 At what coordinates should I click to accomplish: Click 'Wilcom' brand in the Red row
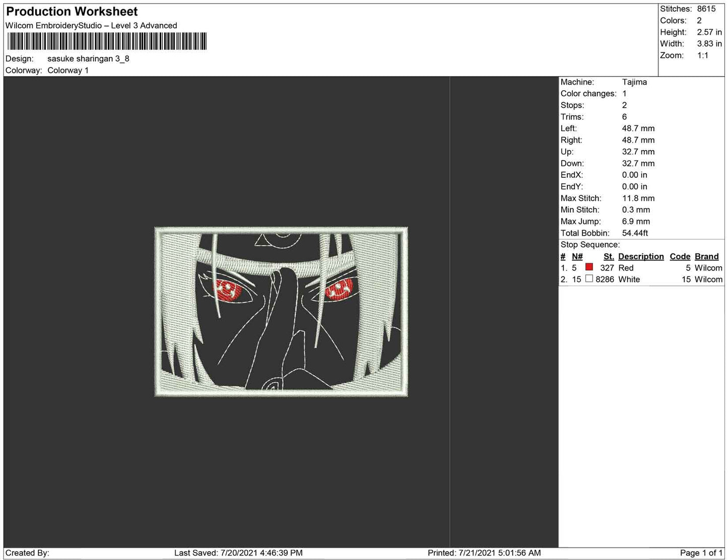pos(708,268)
